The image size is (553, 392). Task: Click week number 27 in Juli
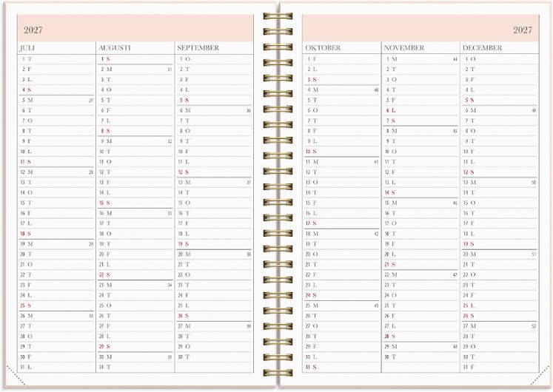tap(90, 100)
